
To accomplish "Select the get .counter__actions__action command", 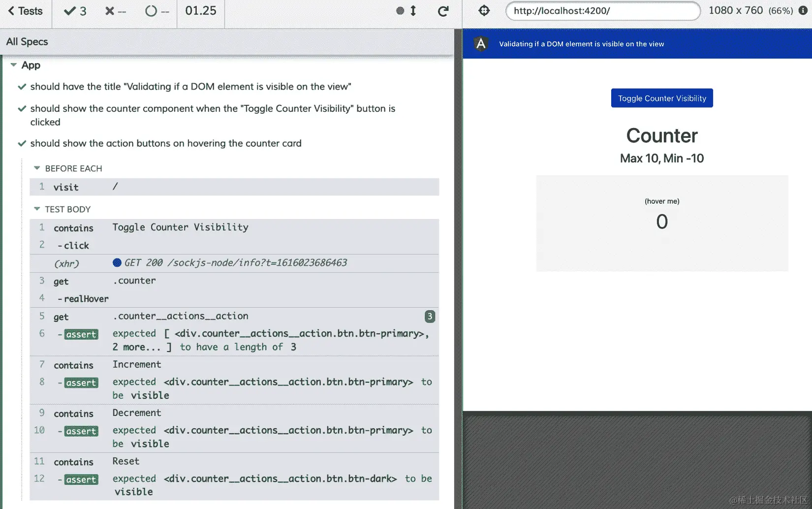I will click(x=234, y=316).
